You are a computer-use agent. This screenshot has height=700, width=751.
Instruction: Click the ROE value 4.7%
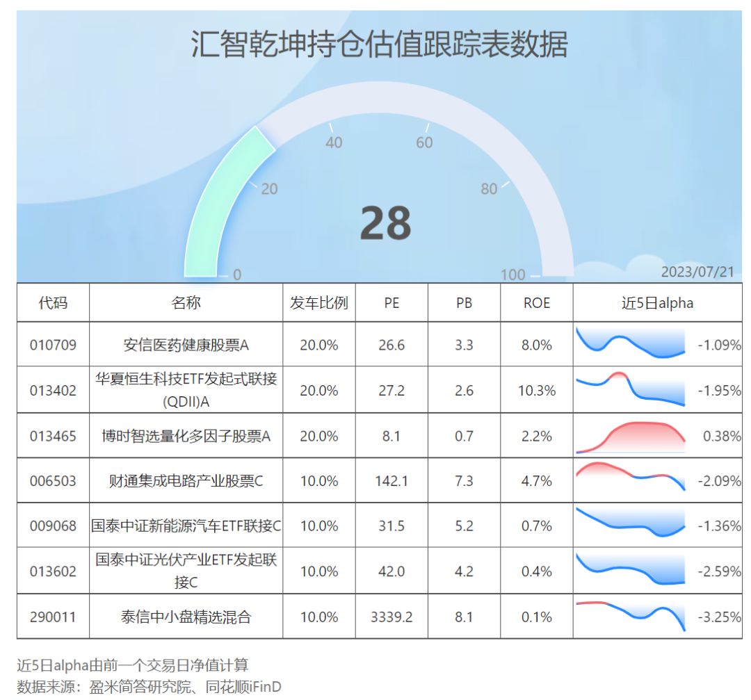[x=537, y=481]
